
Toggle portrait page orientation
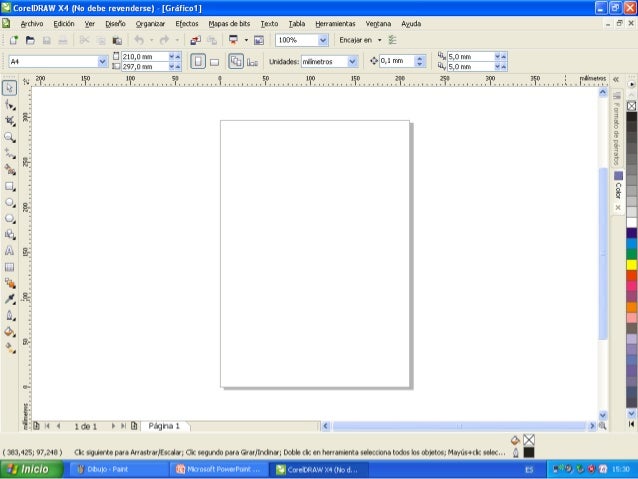[198, 61]
